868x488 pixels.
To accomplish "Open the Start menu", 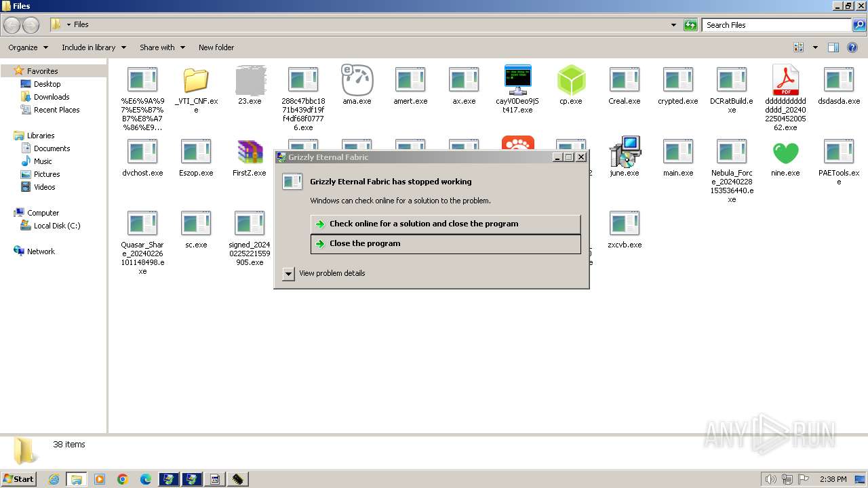I will click(x=19, y=479).
